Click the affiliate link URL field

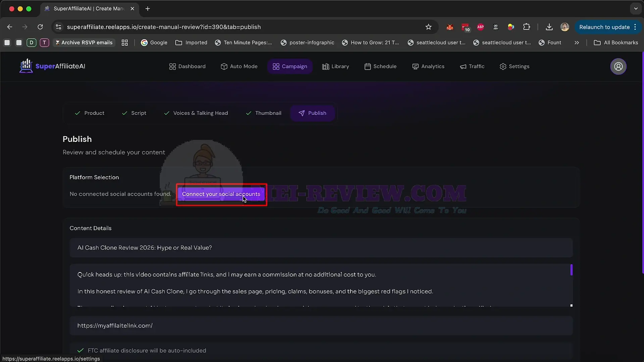pyautogui.click(x=321, y=325)
